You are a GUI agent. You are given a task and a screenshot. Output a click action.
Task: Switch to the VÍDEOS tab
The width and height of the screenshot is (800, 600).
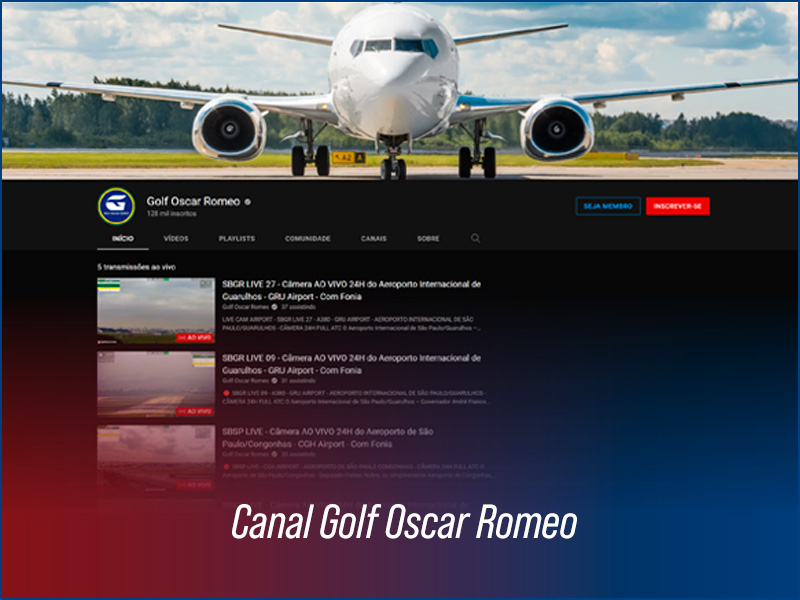tap(176, 238)
